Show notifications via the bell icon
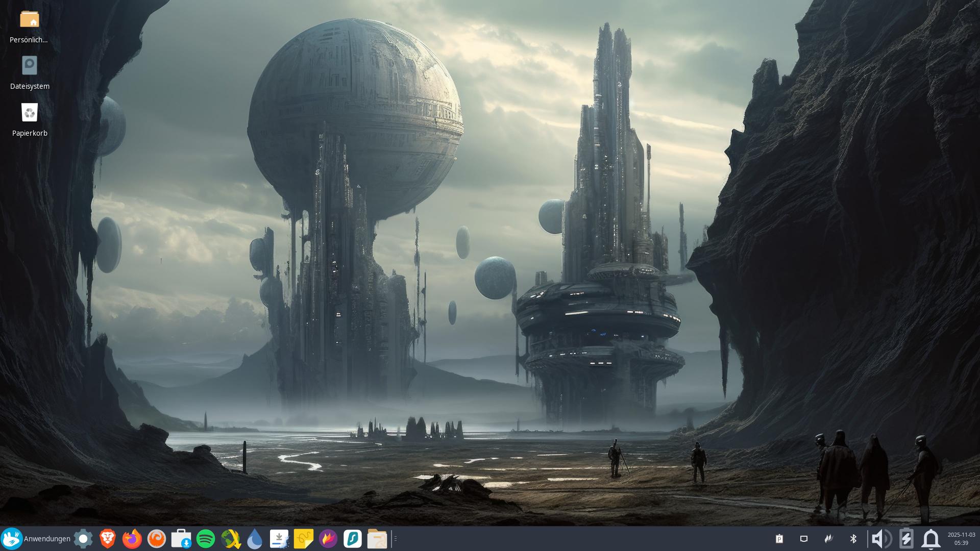Screen dimensions: 980x551 click(931, 539)
